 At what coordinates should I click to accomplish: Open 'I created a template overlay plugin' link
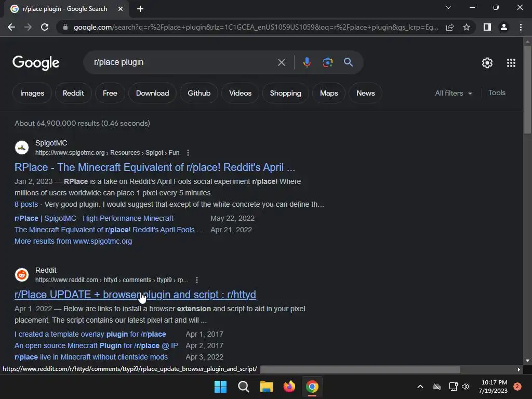[x=90, y=334]
